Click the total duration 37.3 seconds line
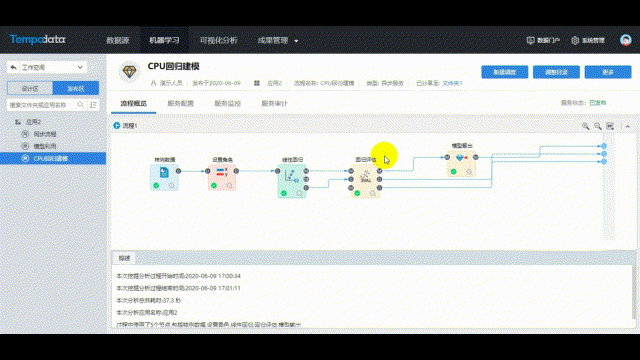 [149, 300]
